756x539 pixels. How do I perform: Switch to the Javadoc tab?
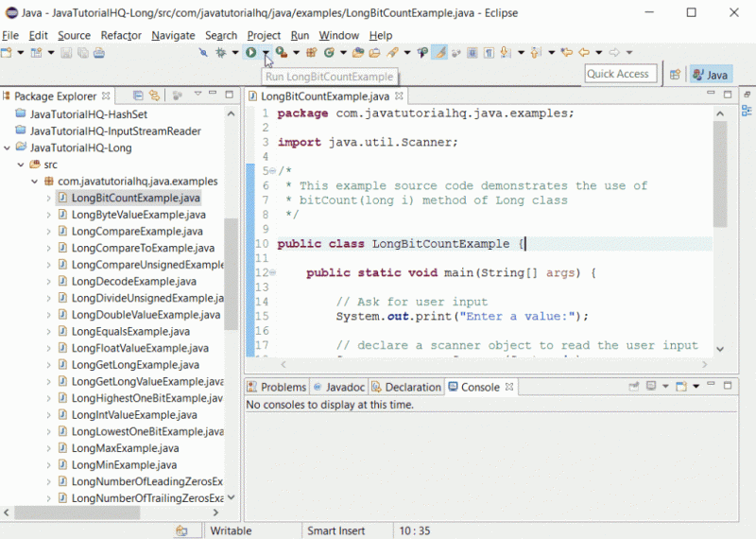point(339,387)
